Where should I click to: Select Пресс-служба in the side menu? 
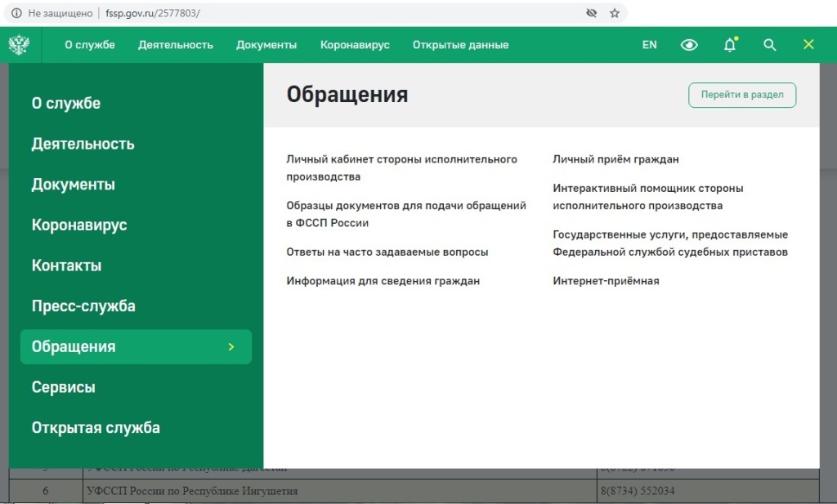coord(83,306)
